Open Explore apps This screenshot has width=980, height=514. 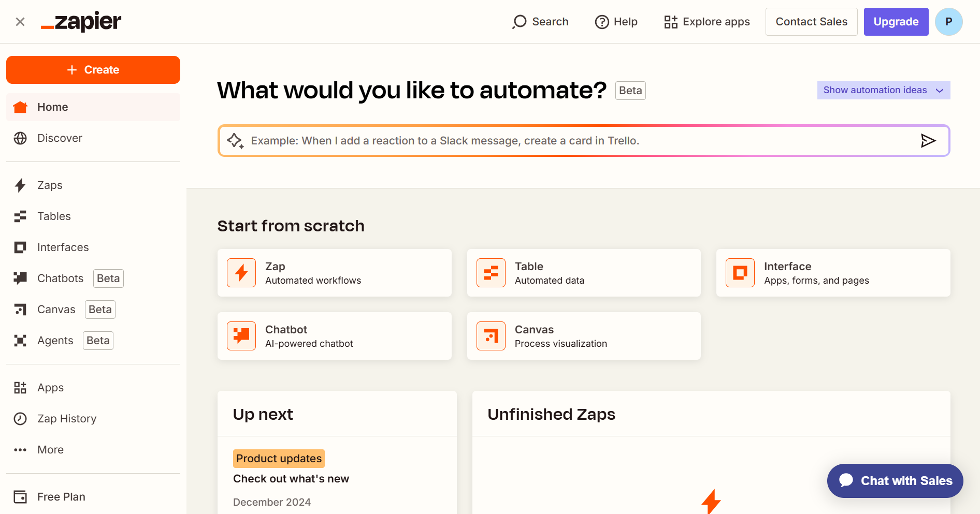707,22
